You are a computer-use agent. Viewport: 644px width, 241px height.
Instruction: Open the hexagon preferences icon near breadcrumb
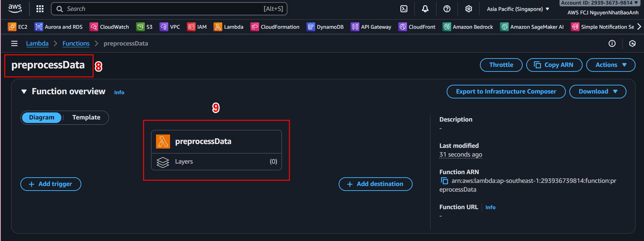tap(632, 43)
